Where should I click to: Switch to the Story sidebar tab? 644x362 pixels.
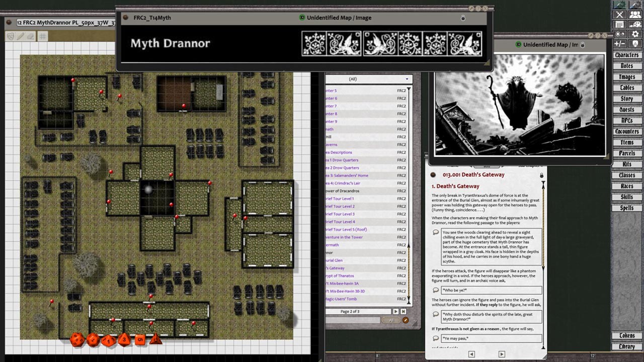pos(627,99)
